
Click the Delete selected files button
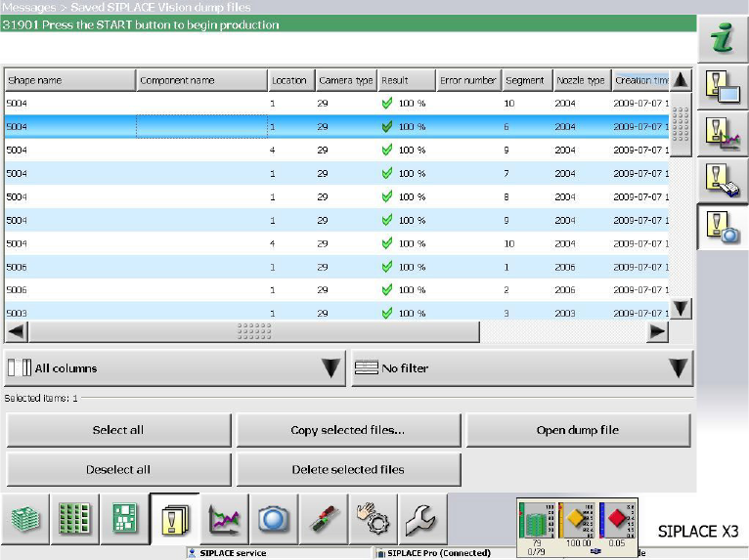(x=348, y=469)
